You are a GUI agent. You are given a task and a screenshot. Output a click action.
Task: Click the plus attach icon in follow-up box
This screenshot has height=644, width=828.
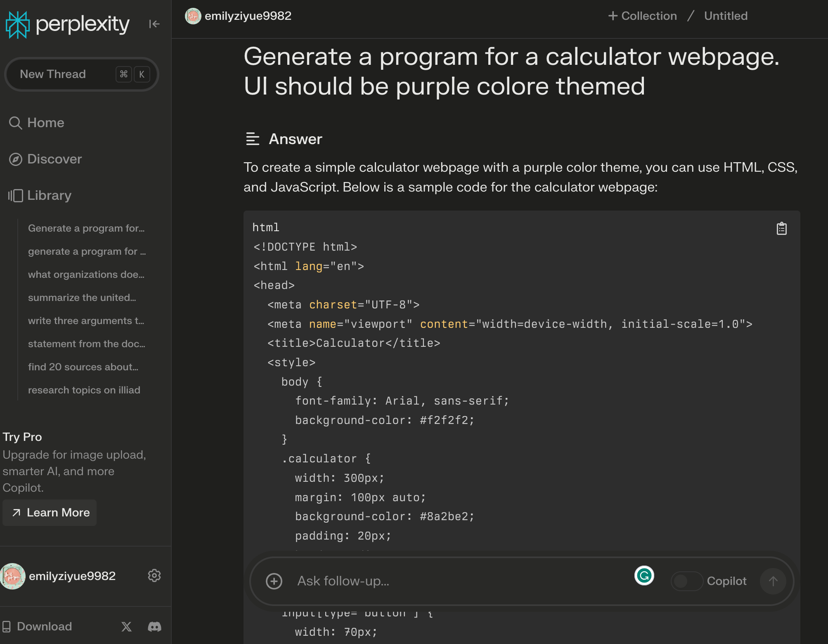pyautogui.click(x=274, y=581)
